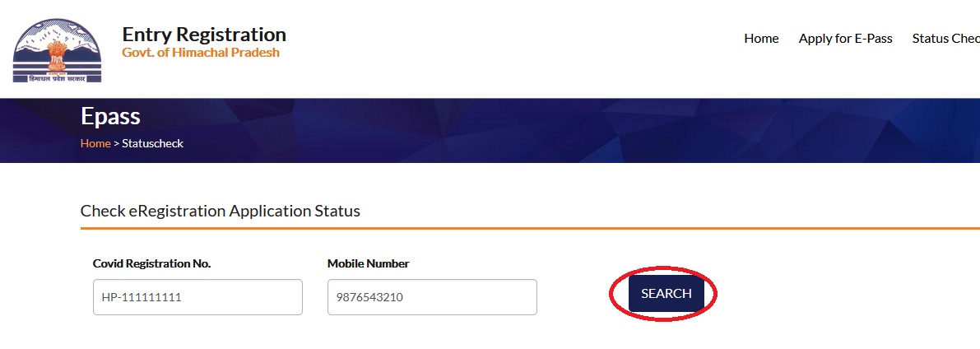Screen dimensions: 980x349
Task: Click the Statuscheck breadcrumb text
Action: pos(152,143)
